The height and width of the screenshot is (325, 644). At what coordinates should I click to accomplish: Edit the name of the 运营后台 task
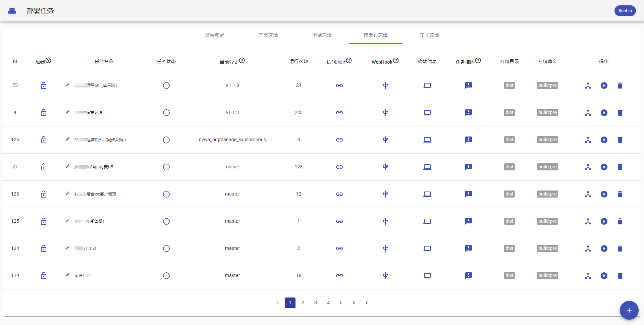point(68,275)
